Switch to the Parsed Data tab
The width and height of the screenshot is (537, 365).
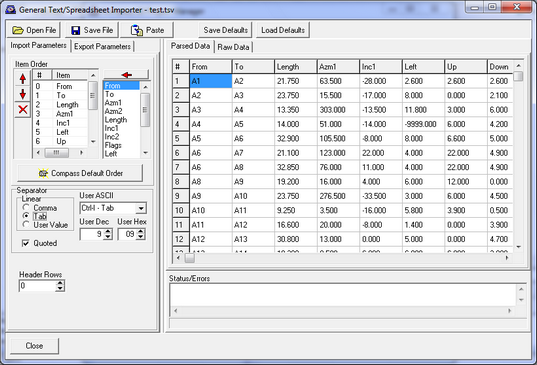click(x=190, y=46)
